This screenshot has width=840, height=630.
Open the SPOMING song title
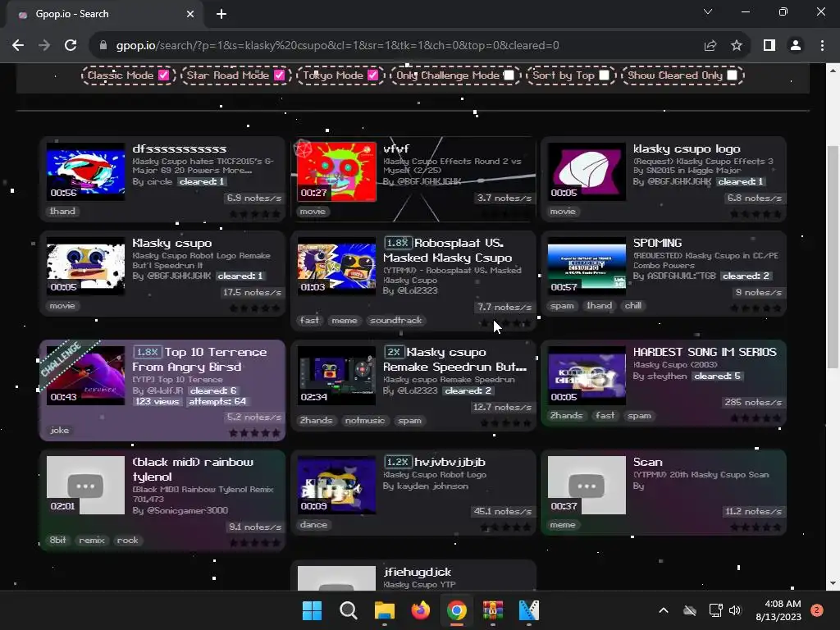[657, 243]
